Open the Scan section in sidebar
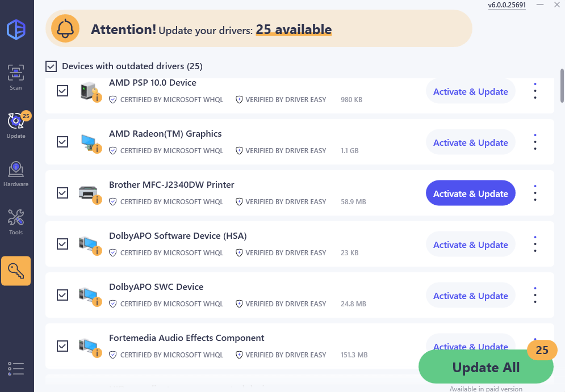565x392 pixels. (x=16, y=77)
